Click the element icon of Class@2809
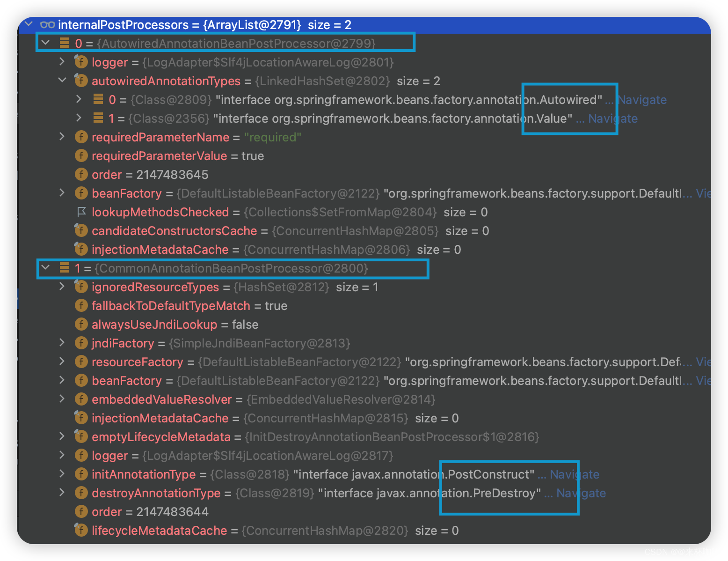Screen dimensions: 728x561 pos(98,99)
